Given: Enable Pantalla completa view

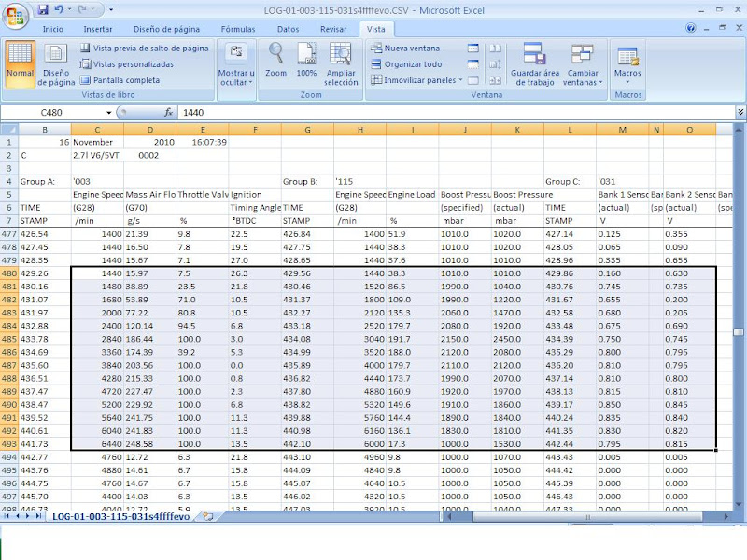Looking at the screenshot, I should coord(120,80).
